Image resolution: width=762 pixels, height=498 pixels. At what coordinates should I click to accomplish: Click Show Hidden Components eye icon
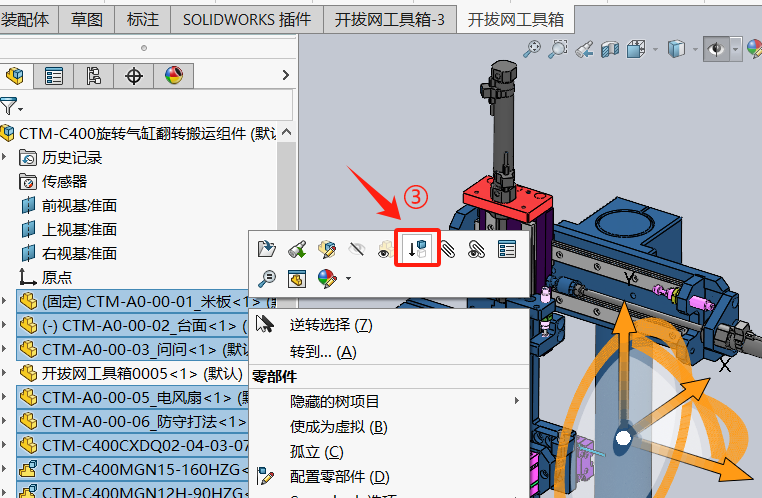[386, 249]
